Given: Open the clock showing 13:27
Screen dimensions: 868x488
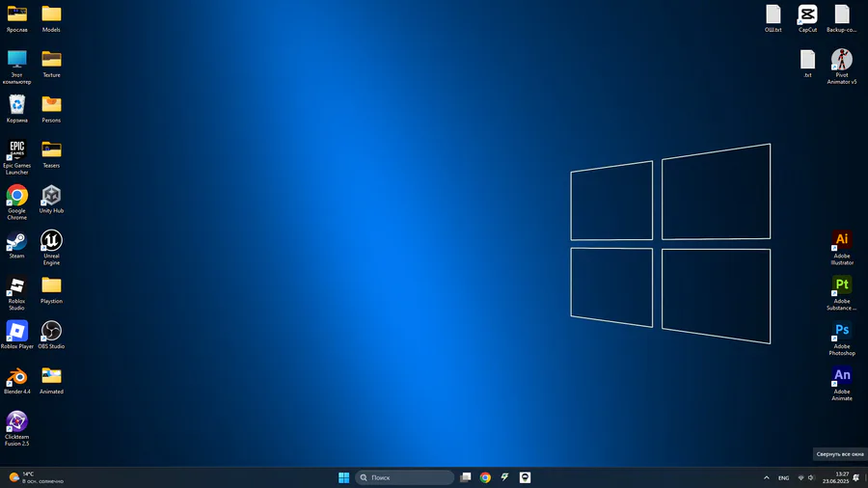Looking at the screenshot, I should pos(835,477).
